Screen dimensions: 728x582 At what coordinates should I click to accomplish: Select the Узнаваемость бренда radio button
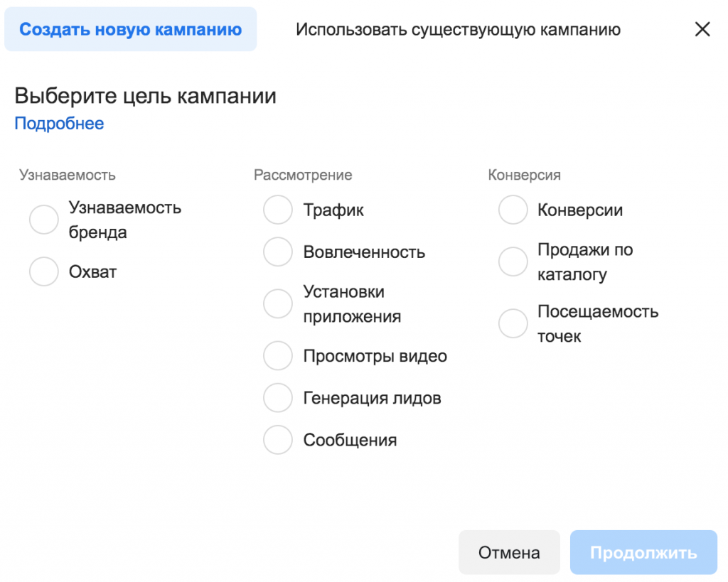click(x=43, y=220)
